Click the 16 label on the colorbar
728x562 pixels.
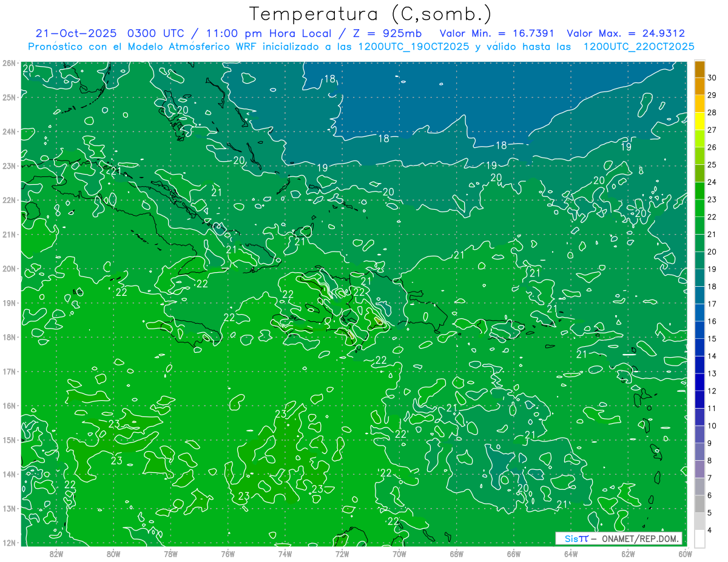[712, 321]
